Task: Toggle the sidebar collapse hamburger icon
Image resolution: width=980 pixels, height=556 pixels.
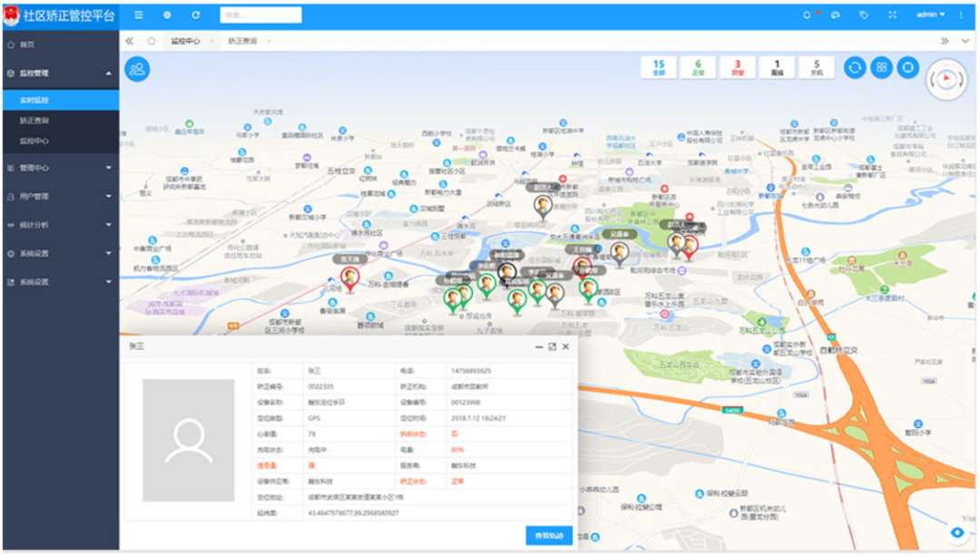Action: tap(139, 15)
